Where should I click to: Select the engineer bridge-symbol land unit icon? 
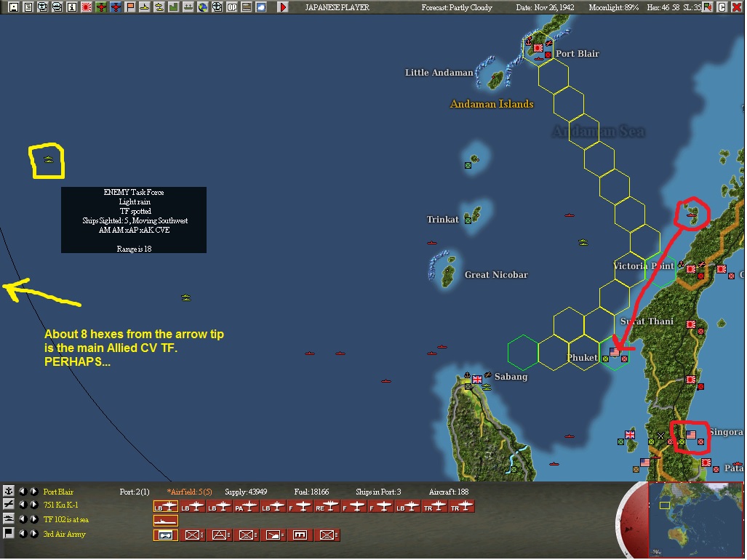[x=300, y=535]
